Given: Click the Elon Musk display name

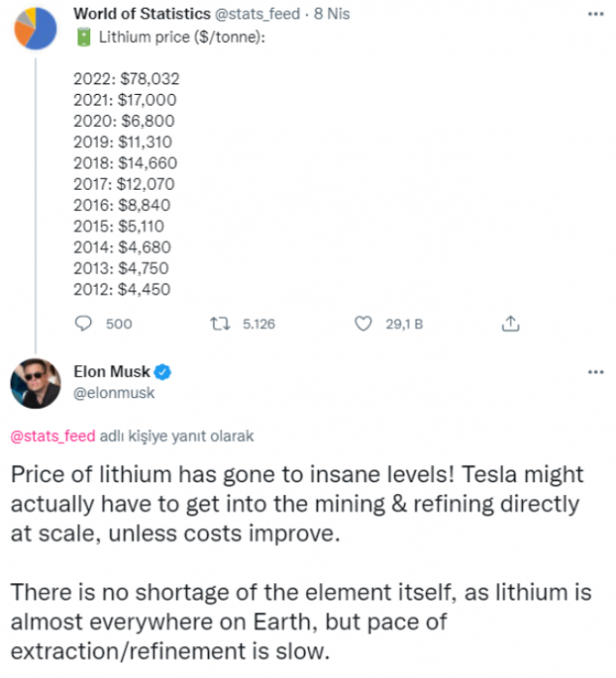Looking at the screenshot, I should 113,373.
